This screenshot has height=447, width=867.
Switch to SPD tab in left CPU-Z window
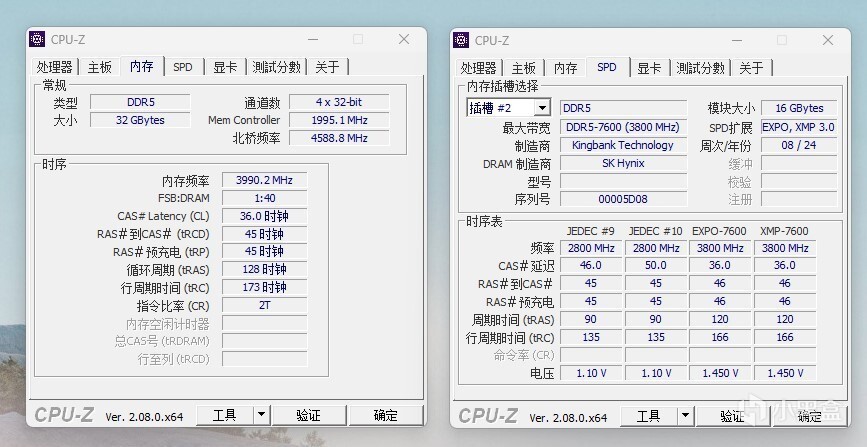click(183, 67)
